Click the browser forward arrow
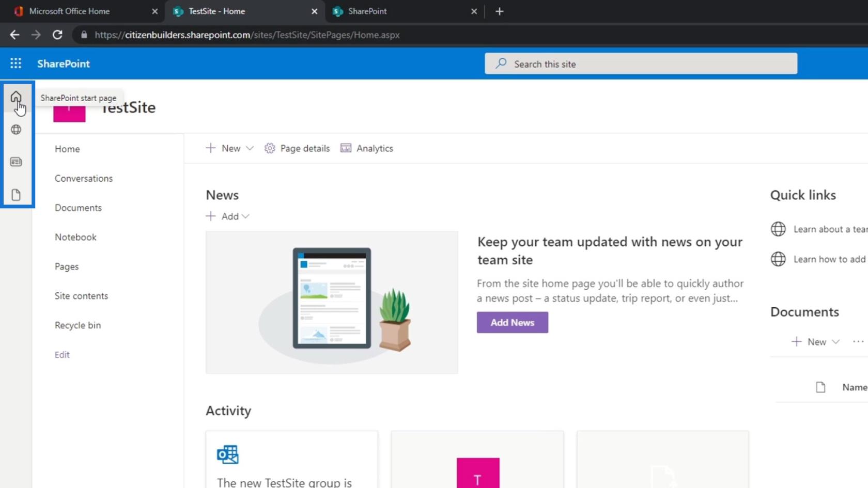Screen dimensions: 868x488 (x=36, y=35)
